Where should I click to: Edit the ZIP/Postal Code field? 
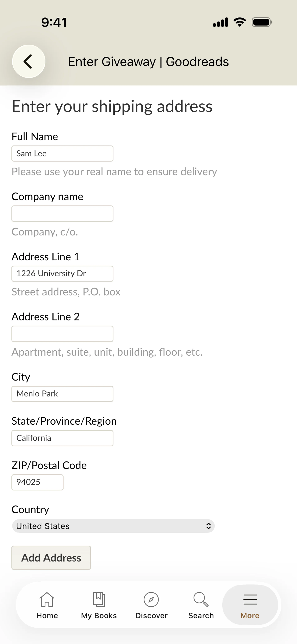37,482
